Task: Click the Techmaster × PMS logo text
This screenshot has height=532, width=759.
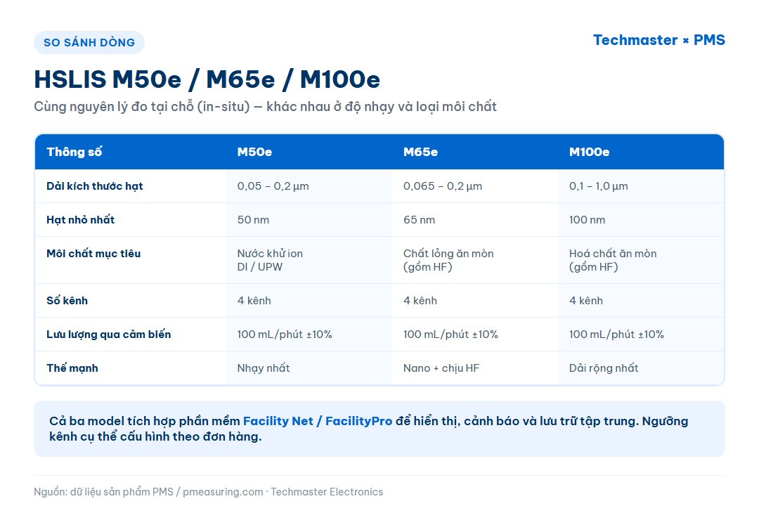Action: tap(659, 40)
